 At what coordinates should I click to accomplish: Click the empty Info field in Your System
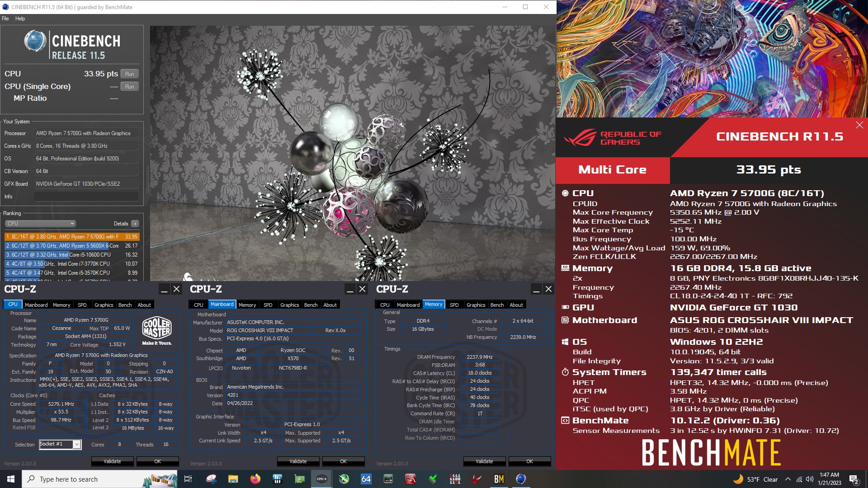click(x=86, y=197)
